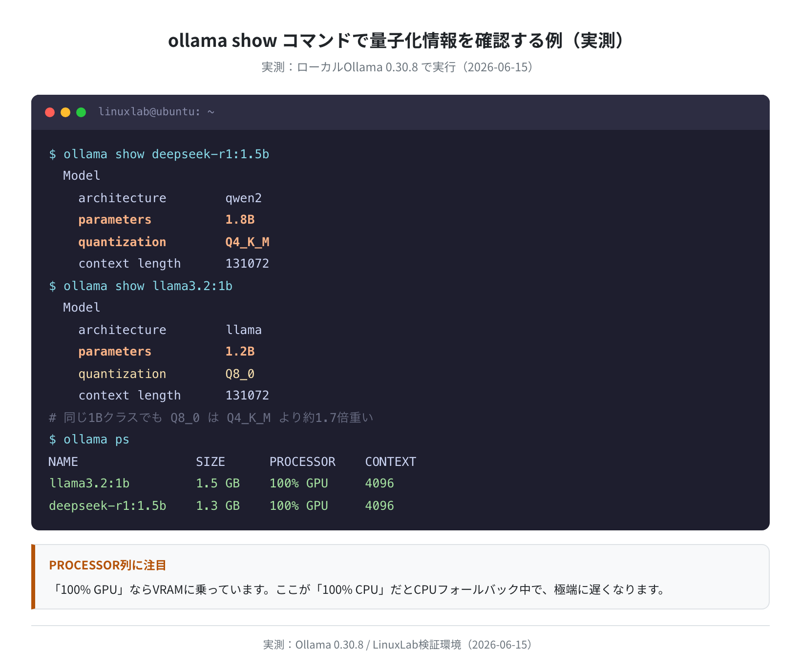Viewport: 801px width, 672px height.
Task: Click the 'PROCESSOR列に注目' callout heading
Action: (107, 566)
